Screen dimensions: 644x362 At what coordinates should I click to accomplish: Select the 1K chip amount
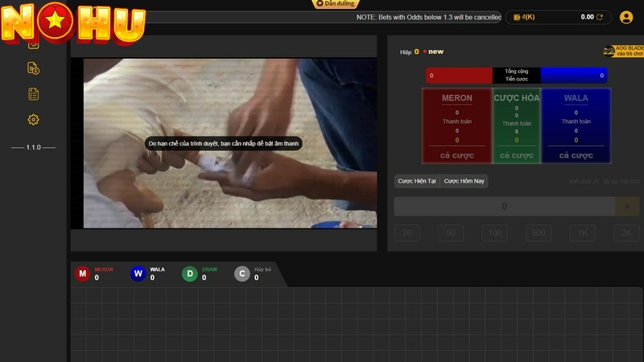pos(582,232)
